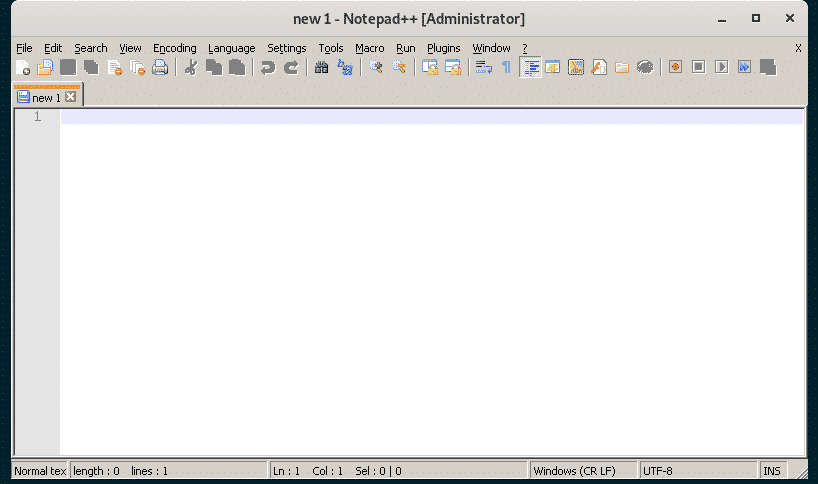Open Find with the binoculars icon
Screen dimensions: 818x484
(321, 67)
